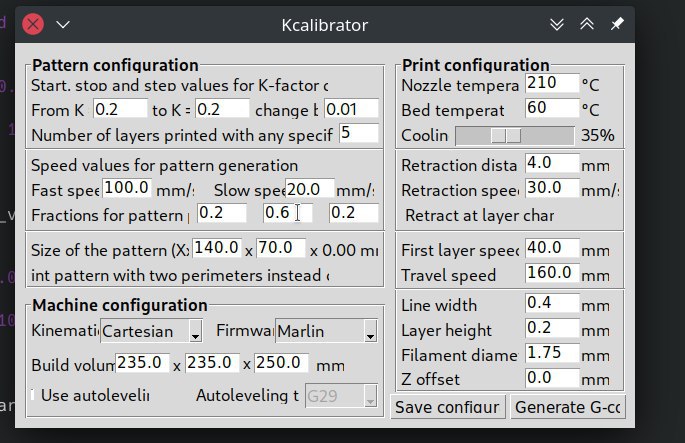This screenshot has height=443, width=685.
Task: Select the Bed temperature field showing 60
Action: click(x=552, y=107)
